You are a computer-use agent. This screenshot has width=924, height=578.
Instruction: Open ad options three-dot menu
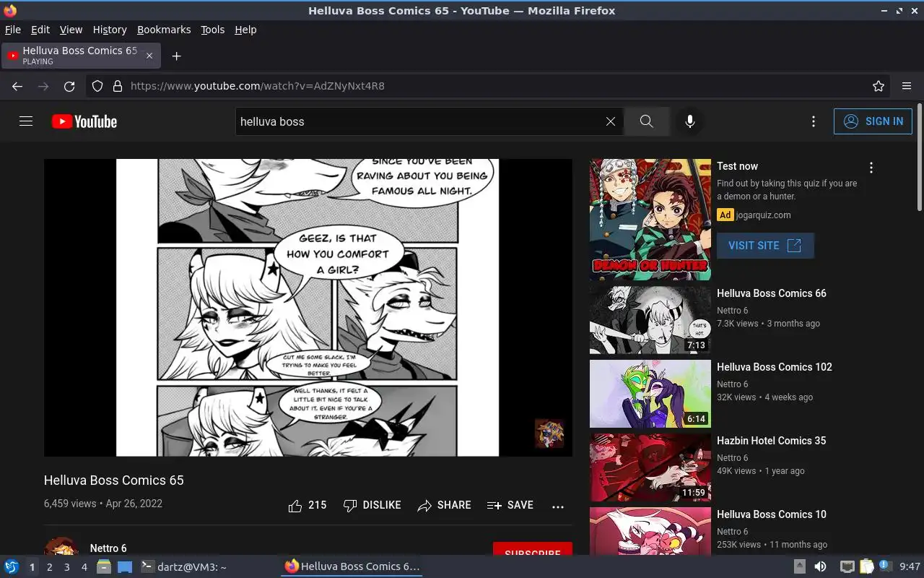coord(871,168)
